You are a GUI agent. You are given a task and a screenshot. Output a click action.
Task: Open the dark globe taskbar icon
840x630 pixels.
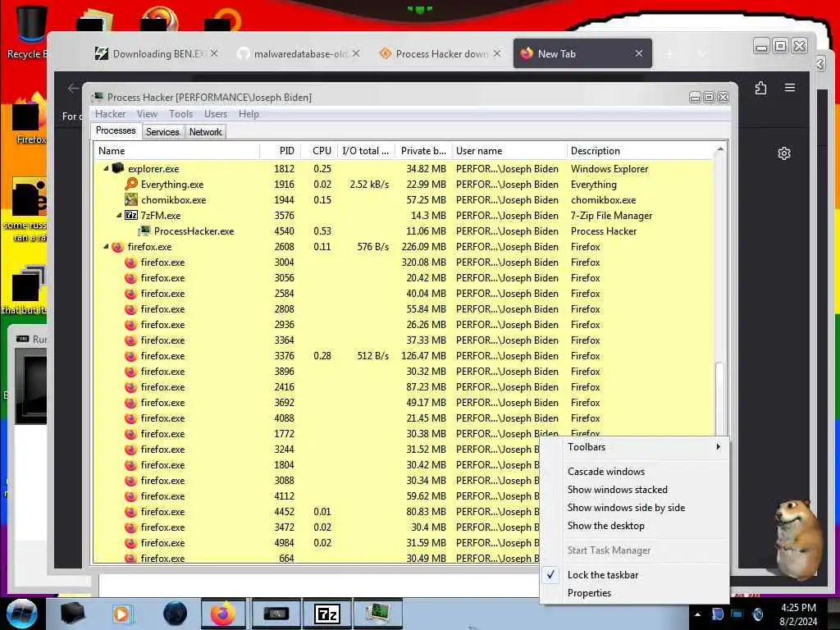pos(176,614)
